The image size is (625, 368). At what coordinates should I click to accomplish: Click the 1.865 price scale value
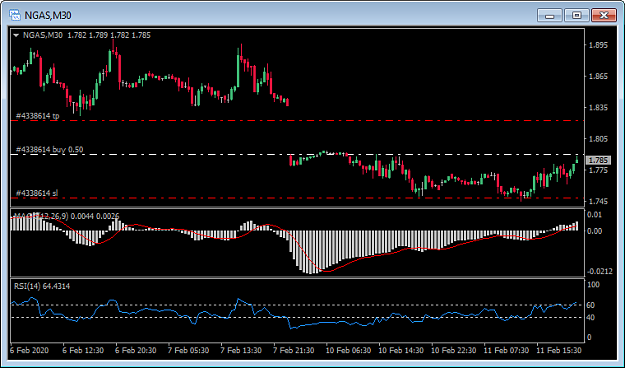(x=599, y=77)
